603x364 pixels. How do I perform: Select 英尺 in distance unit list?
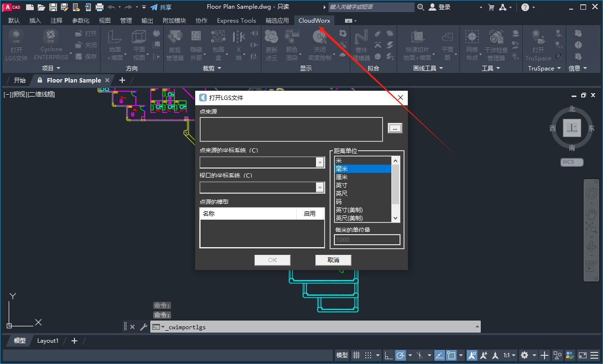[x=363, y=193]
